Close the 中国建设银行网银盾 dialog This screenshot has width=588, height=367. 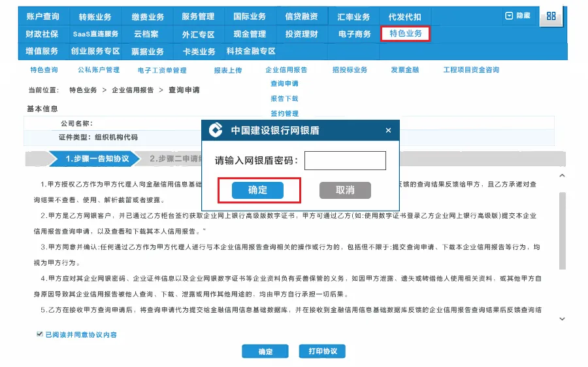click(388, 130)
